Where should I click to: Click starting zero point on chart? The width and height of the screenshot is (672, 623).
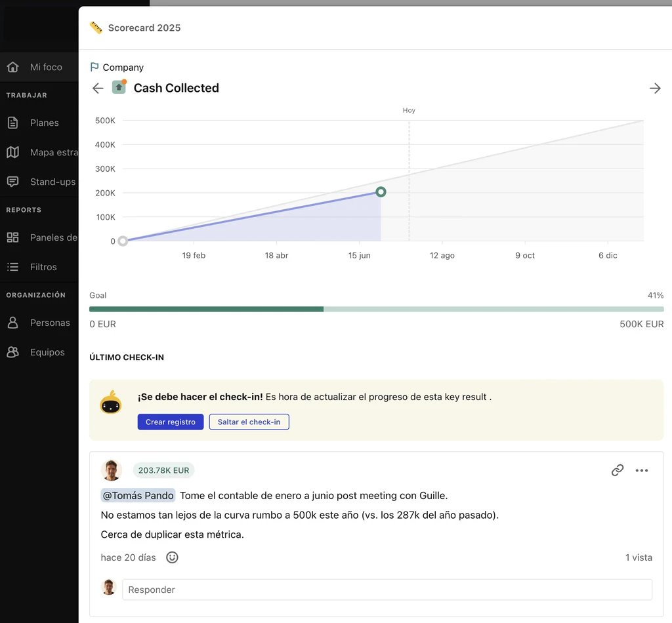pos(123,241)
